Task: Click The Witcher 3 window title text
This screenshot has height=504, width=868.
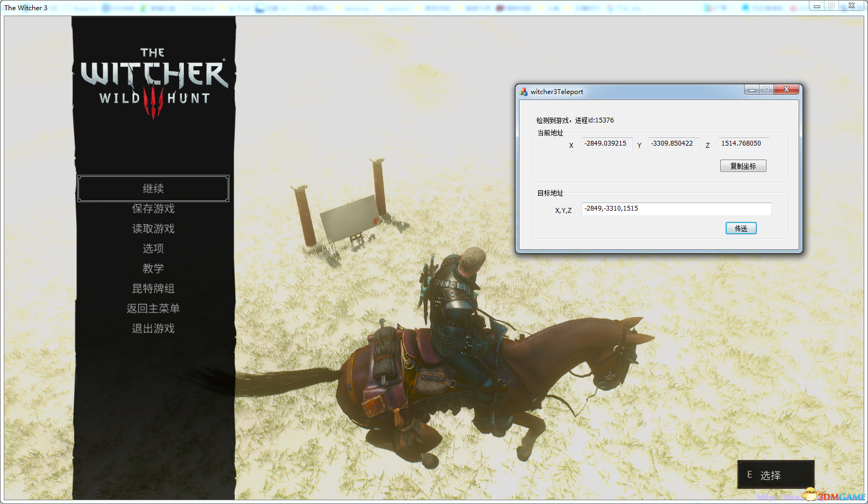Action: 26,8
